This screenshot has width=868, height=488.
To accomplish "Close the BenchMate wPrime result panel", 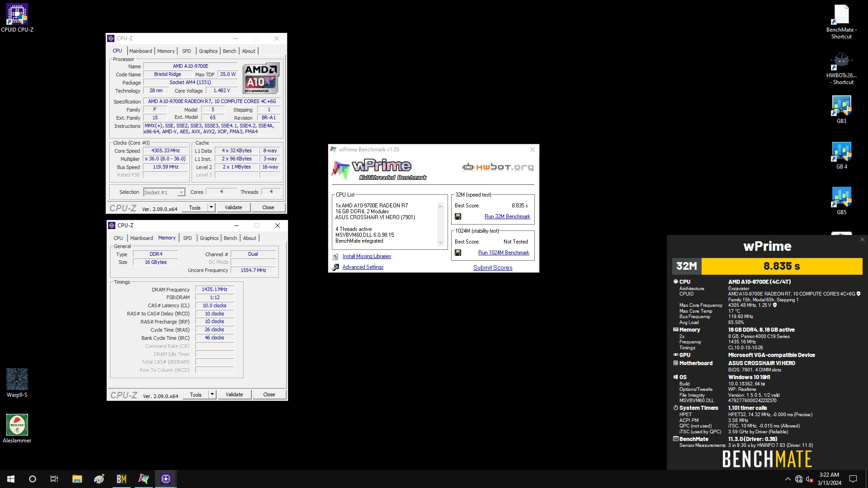I will 862,239.
